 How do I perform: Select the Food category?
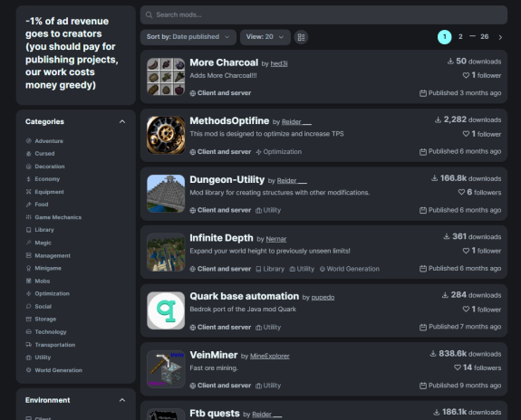click(37, 205)
